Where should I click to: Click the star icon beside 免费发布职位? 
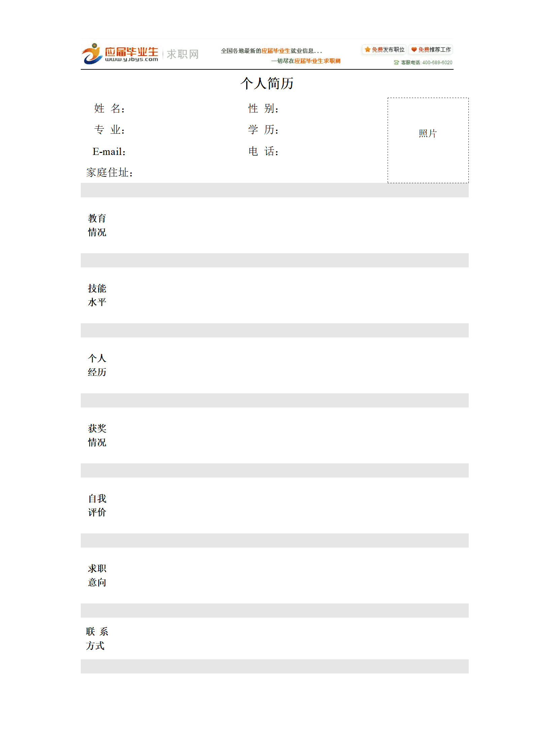coord(367,50)
